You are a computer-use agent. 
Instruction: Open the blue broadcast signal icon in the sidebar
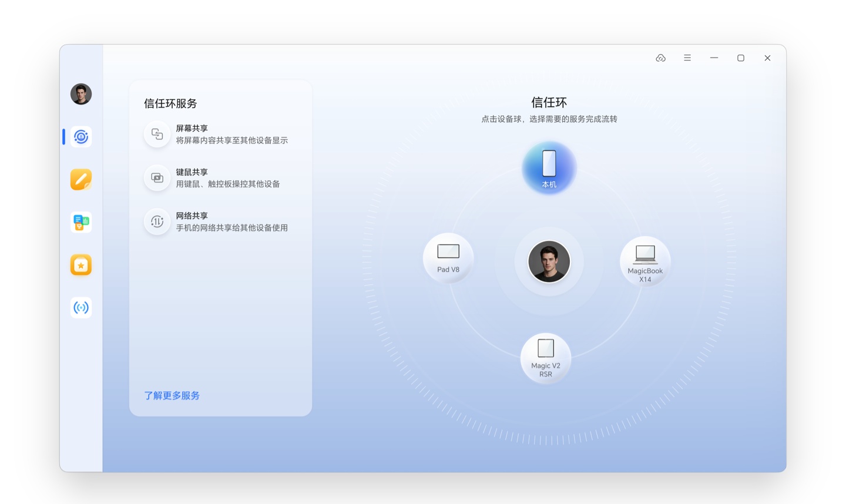click(x=81, y=308)
